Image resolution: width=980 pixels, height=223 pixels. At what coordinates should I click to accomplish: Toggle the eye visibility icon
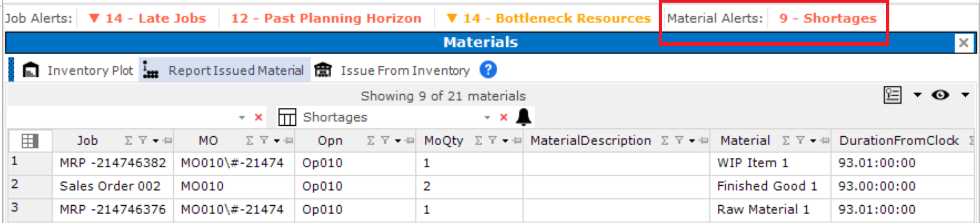[940, 95]
